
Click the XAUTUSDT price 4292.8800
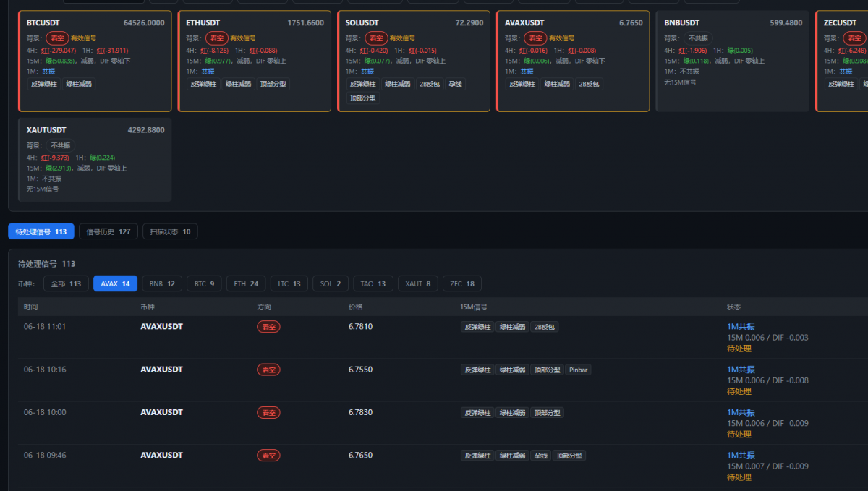point(146,130)
